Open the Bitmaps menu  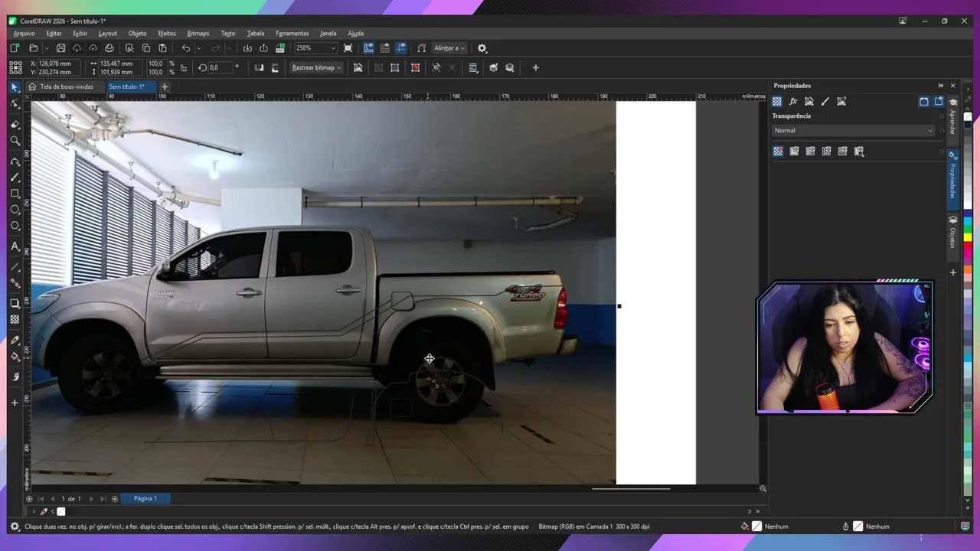(x=198, y=34)
